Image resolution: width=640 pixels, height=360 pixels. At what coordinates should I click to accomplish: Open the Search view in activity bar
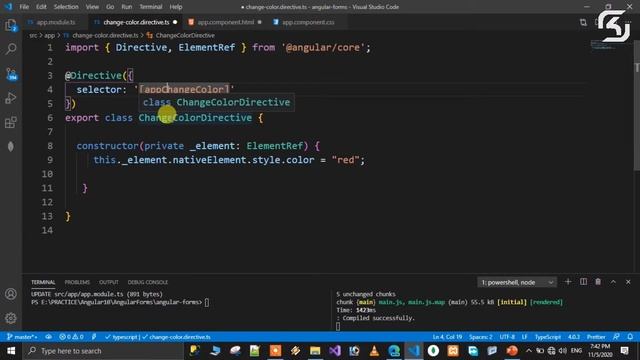(11, 49)
